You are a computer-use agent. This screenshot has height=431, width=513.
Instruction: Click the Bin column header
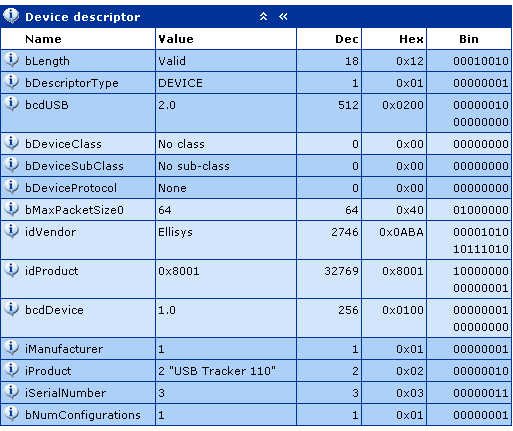click(x=469, y=39)
